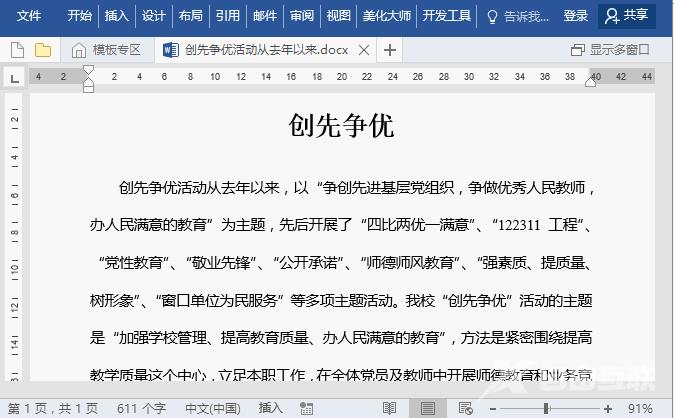Click the new tab plus icon

[x=390, y=50]
